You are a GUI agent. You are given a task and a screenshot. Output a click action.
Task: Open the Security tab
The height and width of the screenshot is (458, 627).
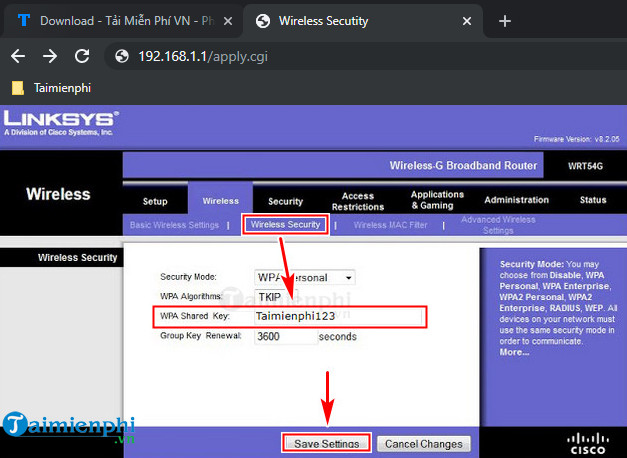(x=285, y=201)
